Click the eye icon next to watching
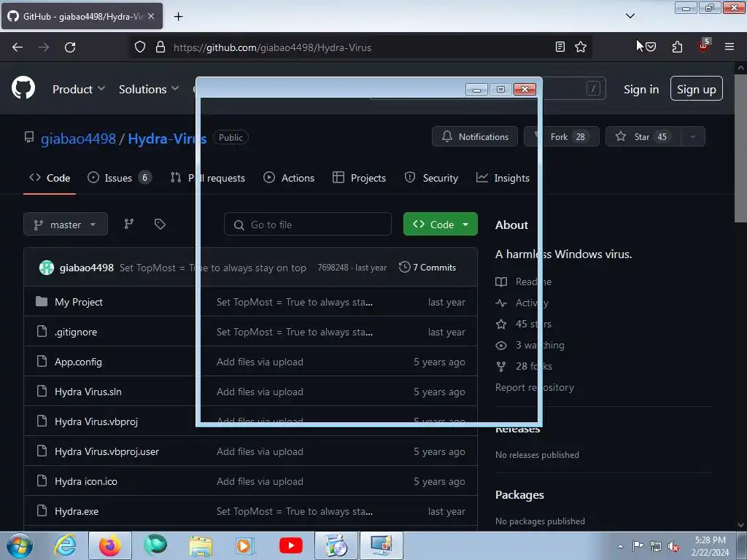 click(501, 345)
